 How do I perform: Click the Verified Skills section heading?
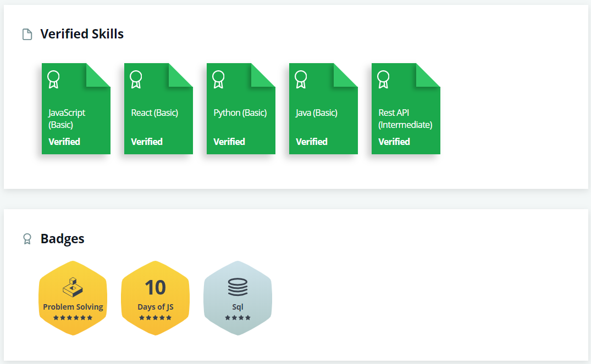coord(81,33)
